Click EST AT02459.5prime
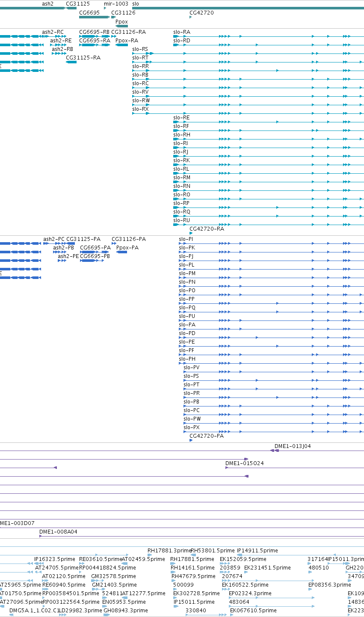 click(x=143, y=559)
